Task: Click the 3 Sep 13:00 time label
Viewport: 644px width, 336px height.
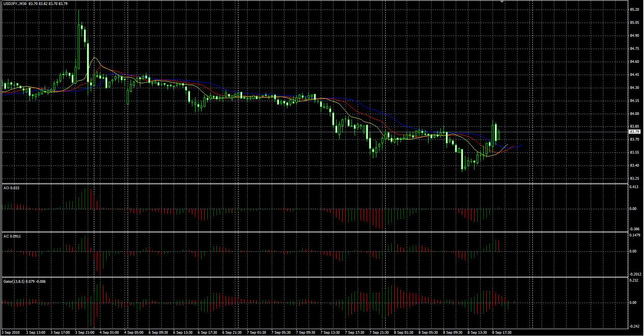Action: pyautogui.click(x=35, y=333)
